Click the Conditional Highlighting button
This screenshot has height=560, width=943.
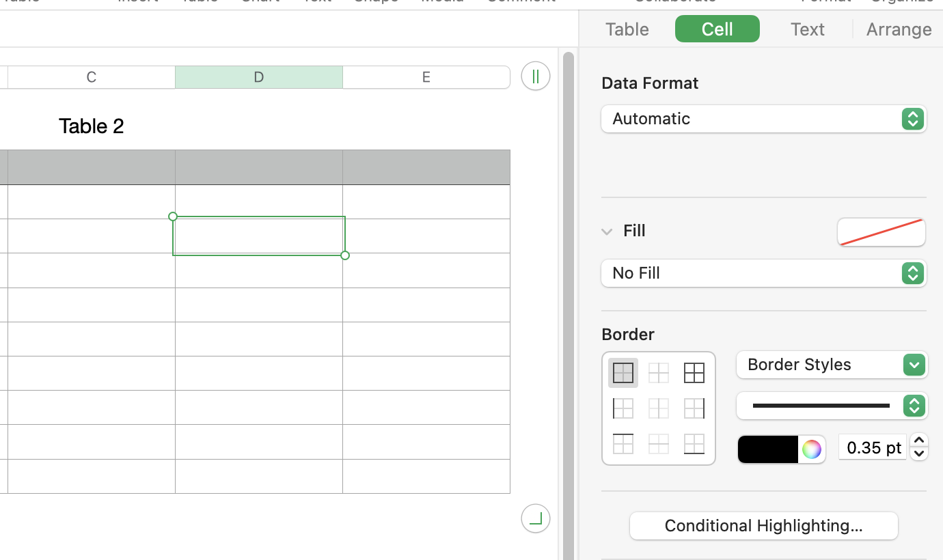point(764,526)
